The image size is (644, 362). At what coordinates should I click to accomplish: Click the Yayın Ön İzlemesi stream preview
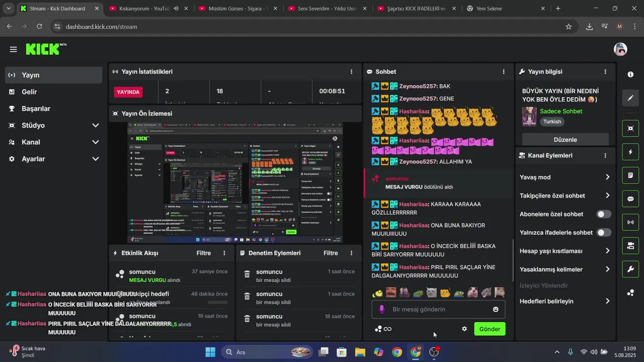point(235,183)
